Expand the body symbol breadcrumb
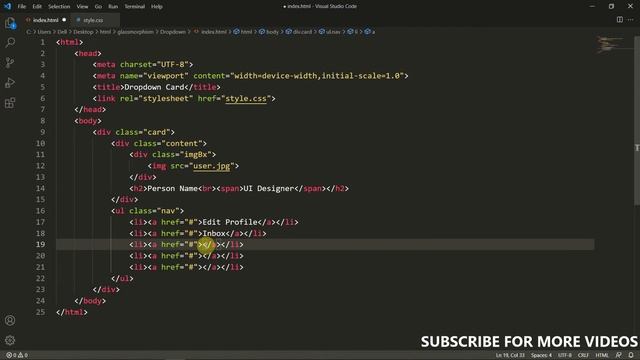The height and width of the screenshot is (360, 640). point(269,32)
